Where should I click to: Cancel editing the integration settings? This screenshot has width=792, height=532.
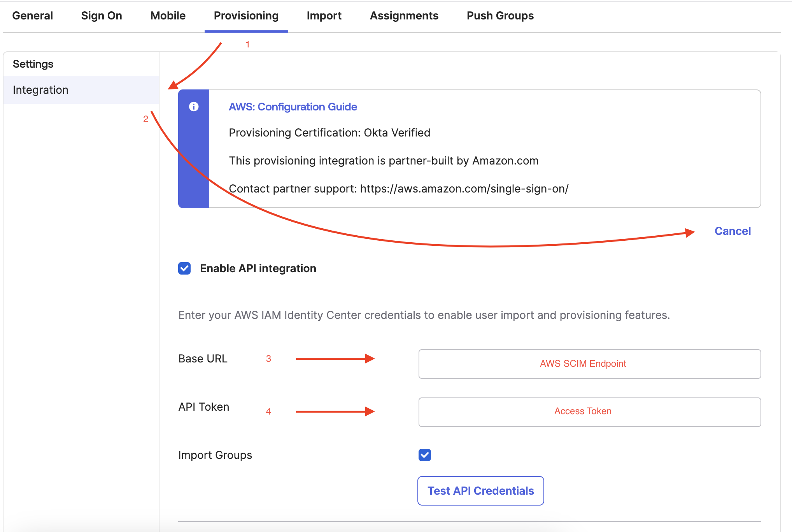click(733, 231)
